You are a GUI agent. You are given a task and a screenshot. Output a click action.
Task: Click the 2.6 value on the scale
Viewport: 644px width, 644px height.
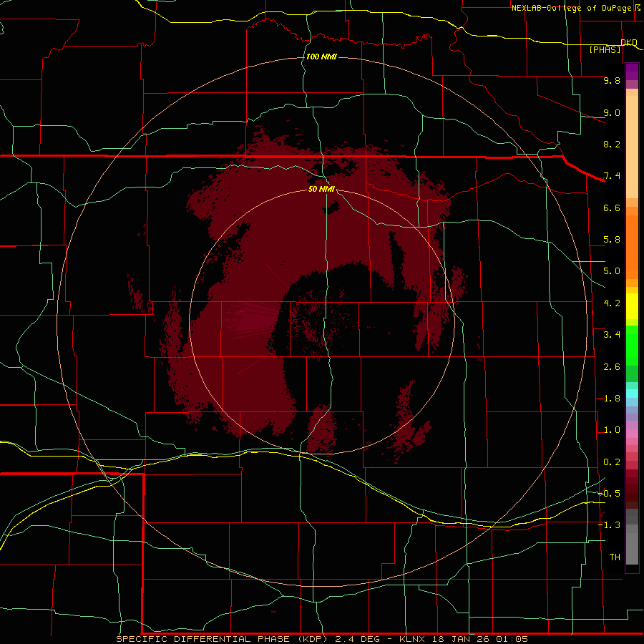pos(612,367)
